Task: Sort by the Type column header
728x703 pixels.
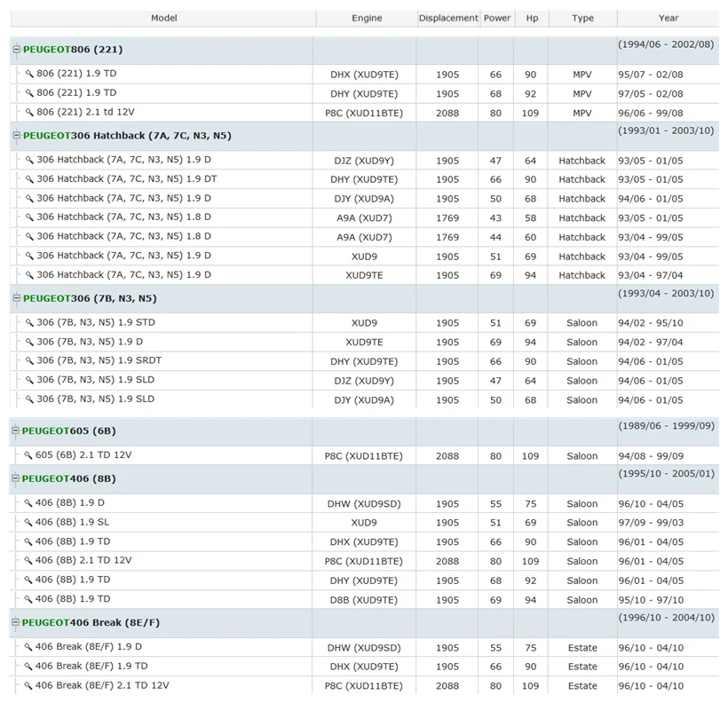Action: [582, 18]
